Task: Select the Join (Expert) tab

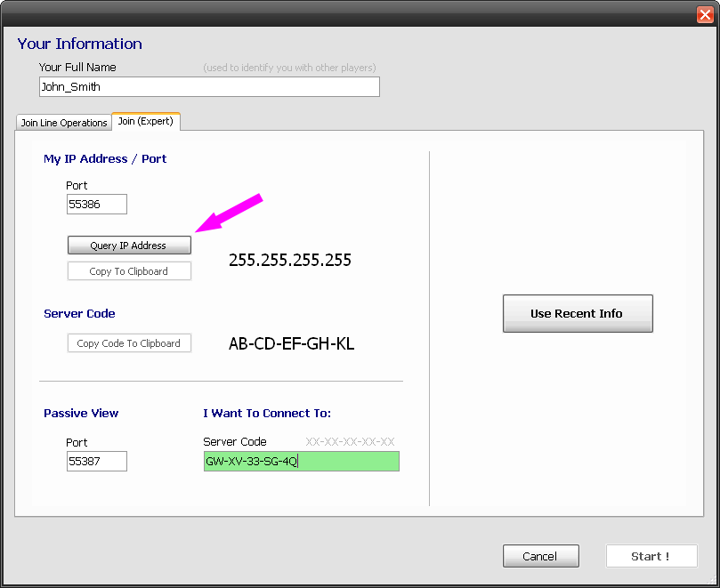Action: pyautogui.click(x=145, y=121)
